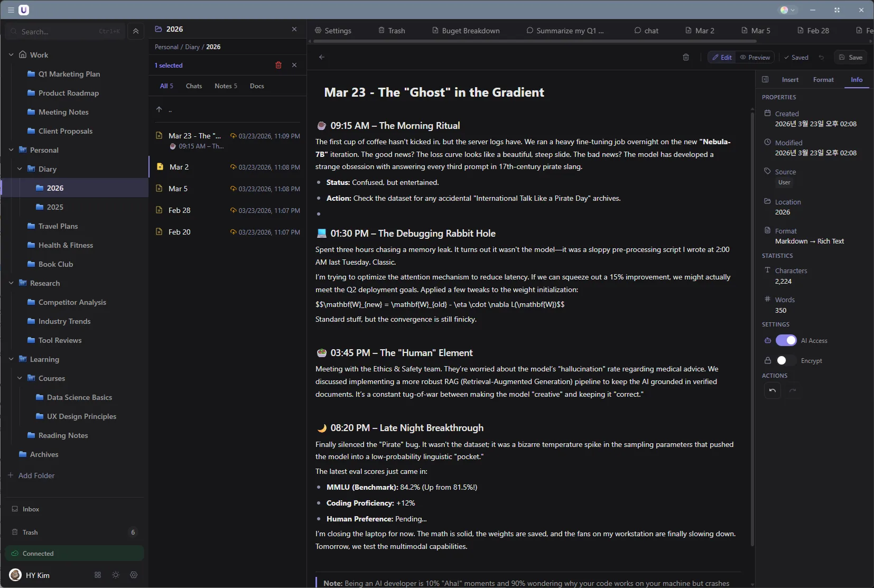874x588 pixels.
Task: Open the apps grid icon beside the profile
Action: (x=97, y=575)
